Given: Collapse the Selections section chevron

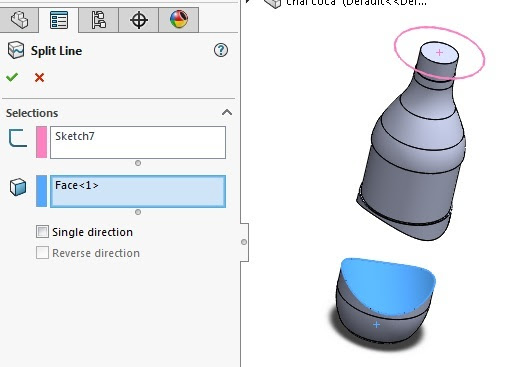Looking at the screenshot, I should pos(227,112).
